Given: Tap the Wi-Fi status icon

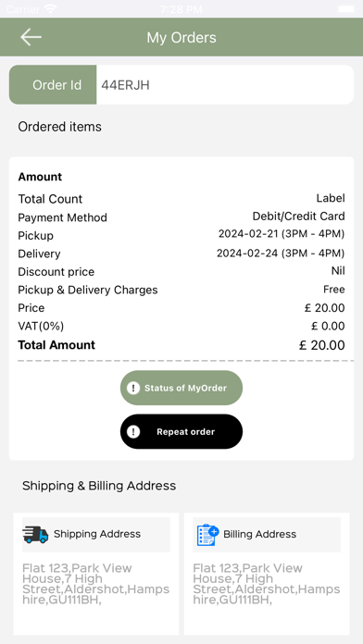Looking at the screenshot, I should point(51,8).
